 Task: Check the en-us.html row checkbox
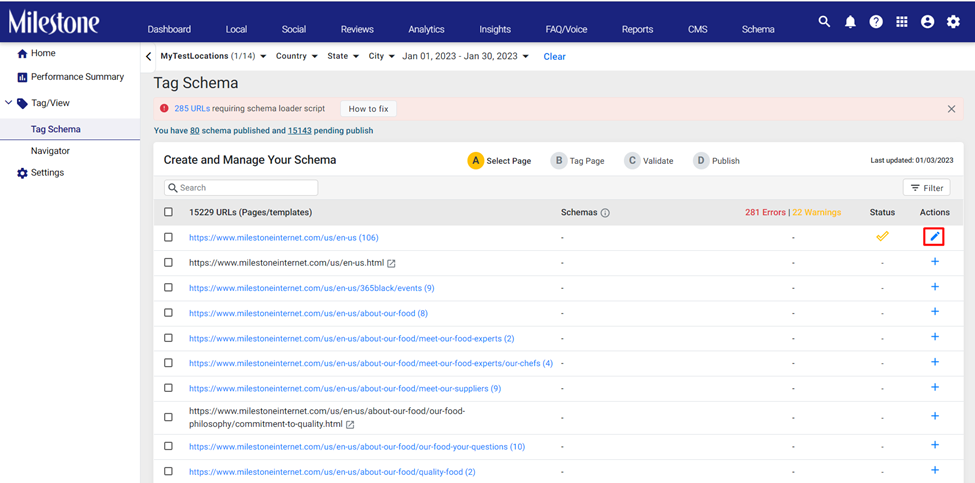(x=169, y=262)
